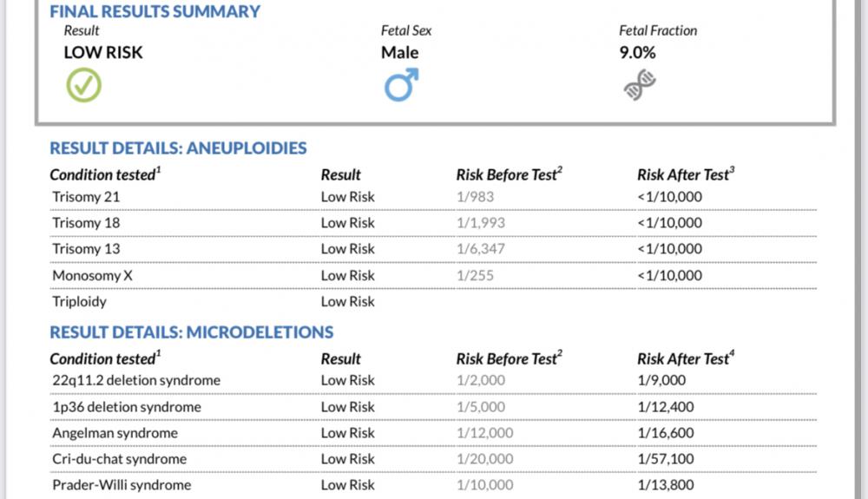
Task: Select the Monosomy X 1/255 value
Action: pos(475,275)
